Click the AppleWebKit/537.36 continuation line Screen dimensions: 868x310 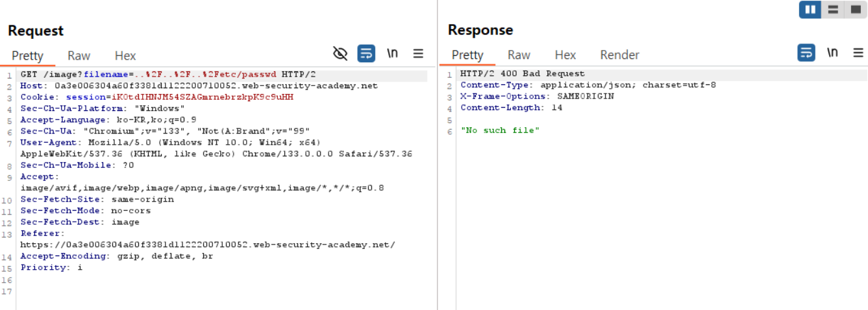[x=216, y=154]
